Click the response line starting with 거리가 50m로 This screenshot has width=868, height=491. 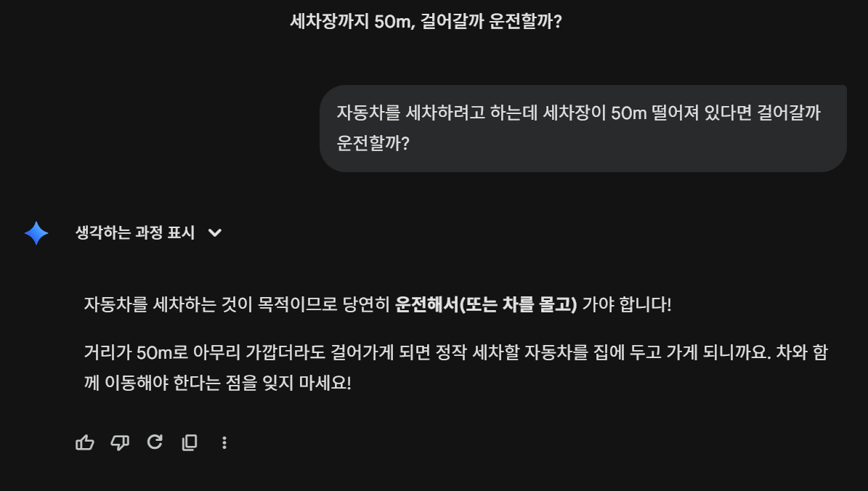point(455,353)
